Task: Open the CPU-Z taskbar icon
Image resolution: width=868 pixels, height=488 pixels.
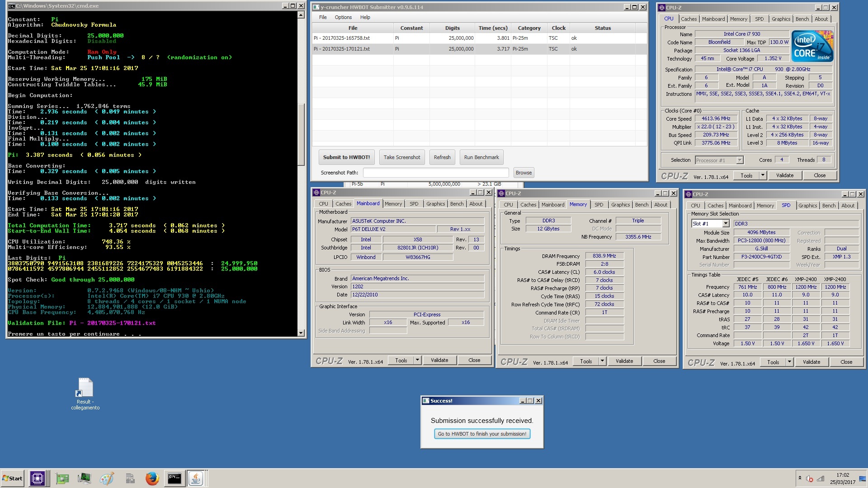Action: [38, 479]
